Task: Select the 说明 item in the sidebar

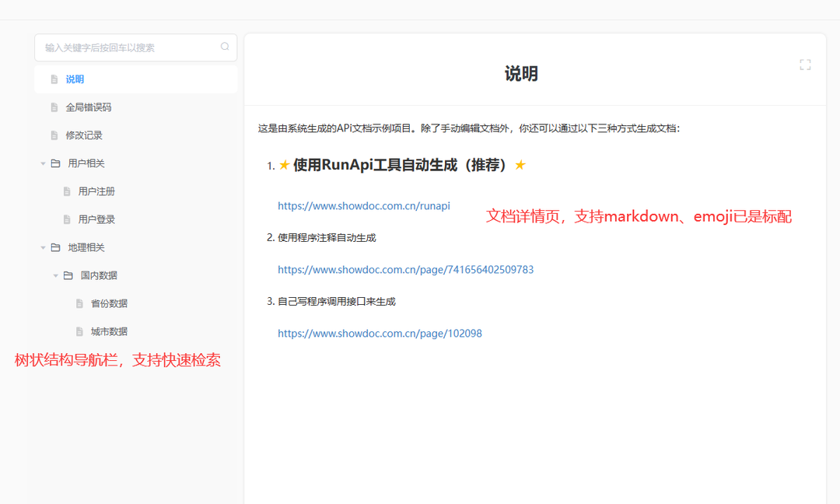Action: point(74,79)
